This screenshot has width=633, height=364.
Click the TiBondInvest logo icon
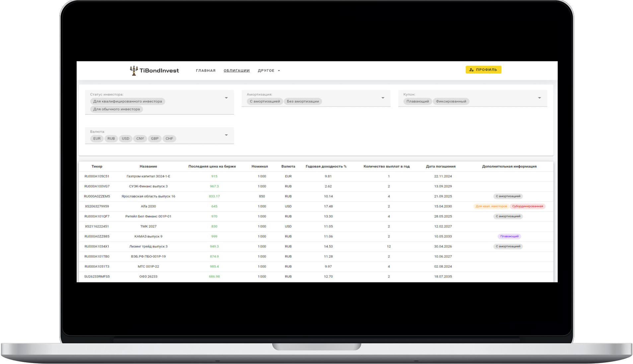[x=134, y=70]
